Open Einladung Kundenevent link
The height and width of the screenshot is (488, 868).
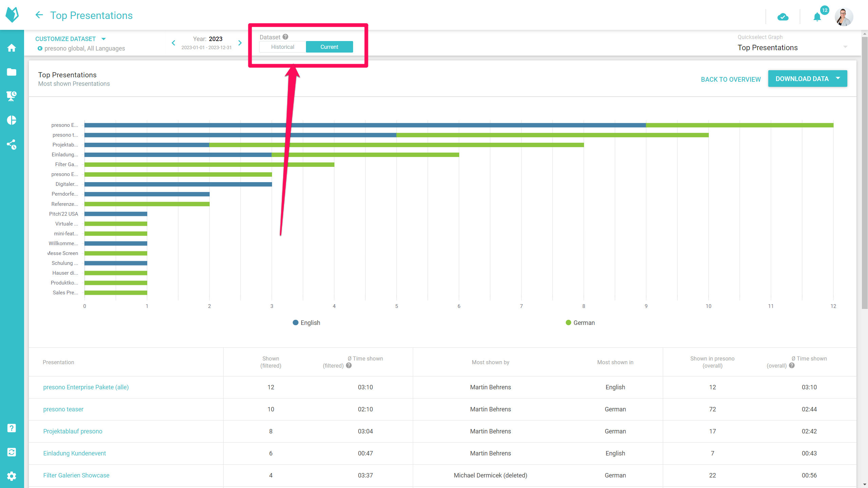(75, 453)
